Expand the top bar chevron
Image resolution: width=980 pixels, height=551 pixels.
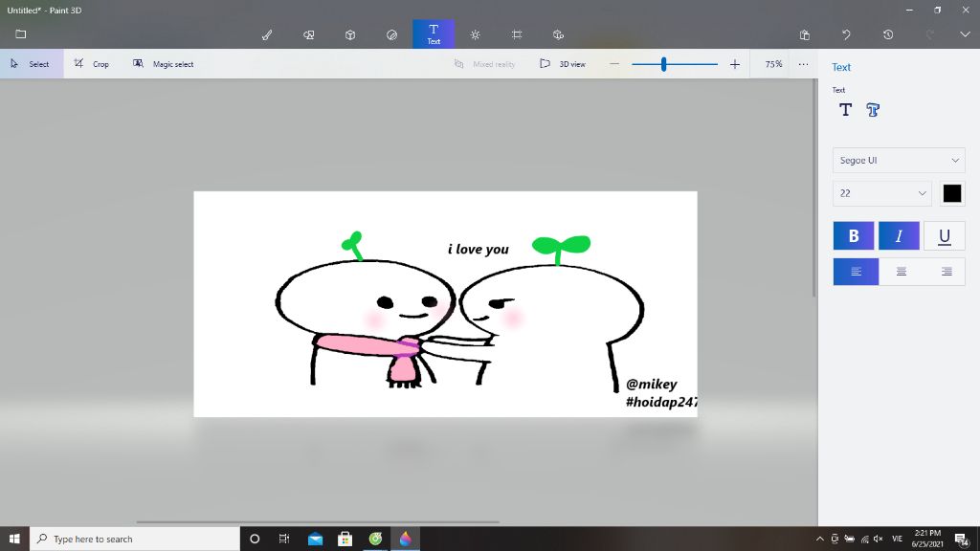(965, 34)
